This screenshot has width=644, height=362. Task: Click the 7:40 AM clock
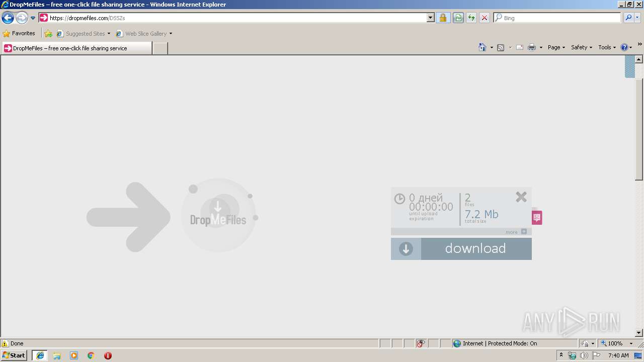618,355
